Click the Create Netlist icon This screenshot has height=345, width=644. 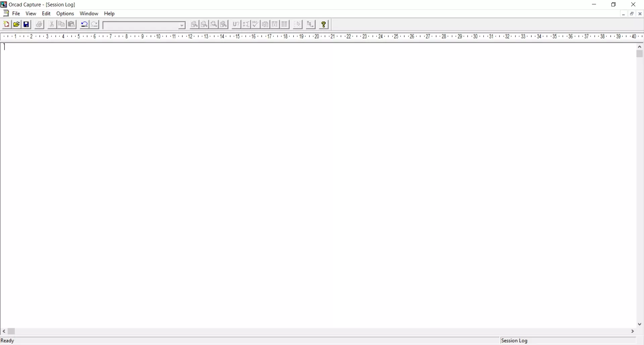[x=265, y=24]
